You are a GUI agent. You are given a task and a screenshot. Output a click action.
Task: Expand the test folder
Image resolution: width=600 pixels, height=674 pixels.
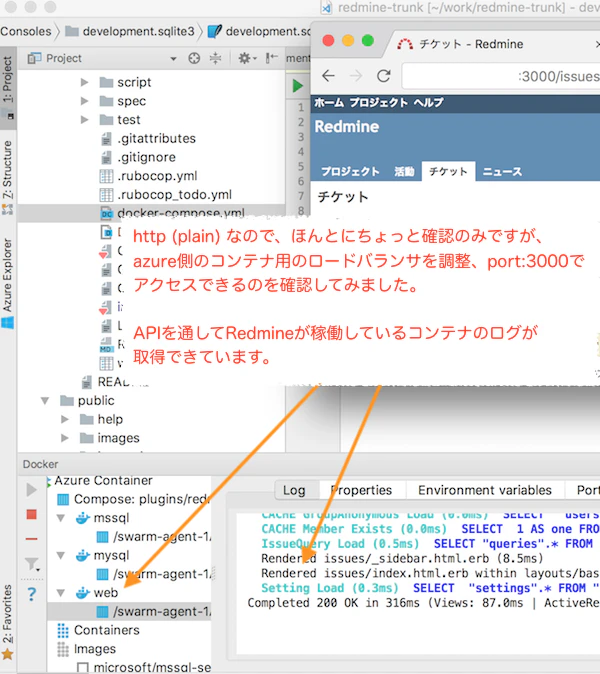pyautogui.click(x=85, y=119)
